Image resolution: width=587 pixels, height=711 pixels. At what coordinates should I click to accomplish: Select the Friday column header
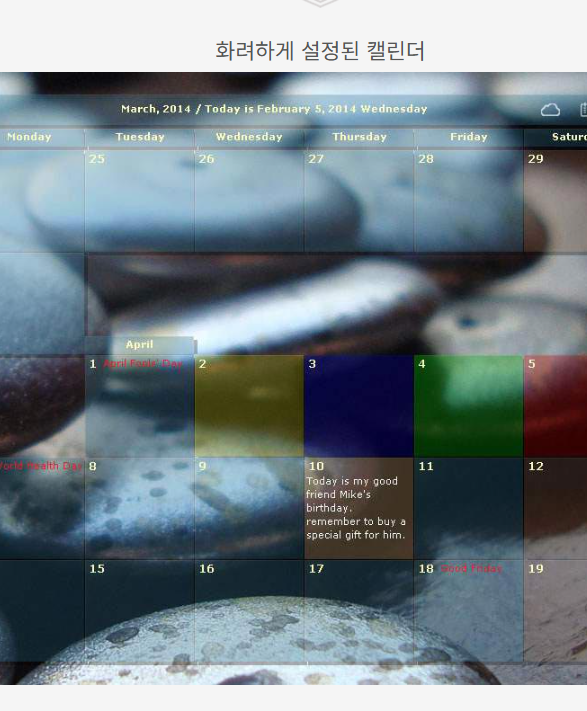[469, 137]
